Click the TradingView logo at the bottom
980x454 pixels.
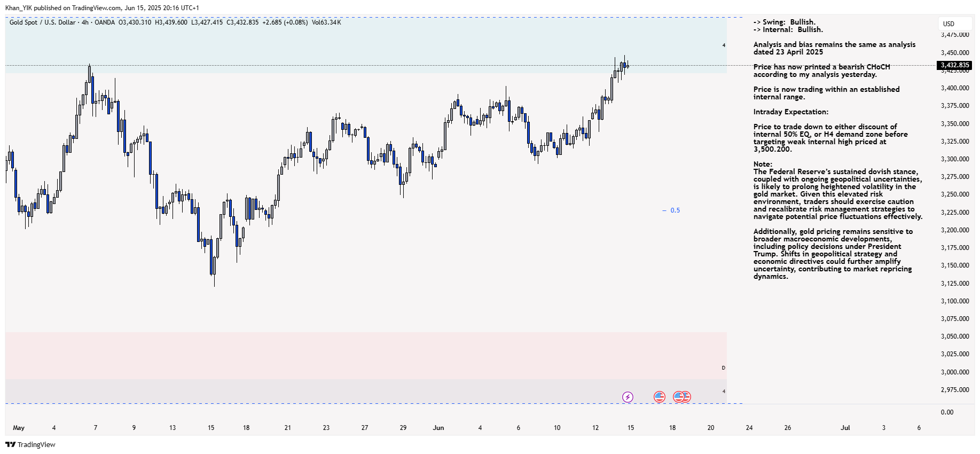30,444
